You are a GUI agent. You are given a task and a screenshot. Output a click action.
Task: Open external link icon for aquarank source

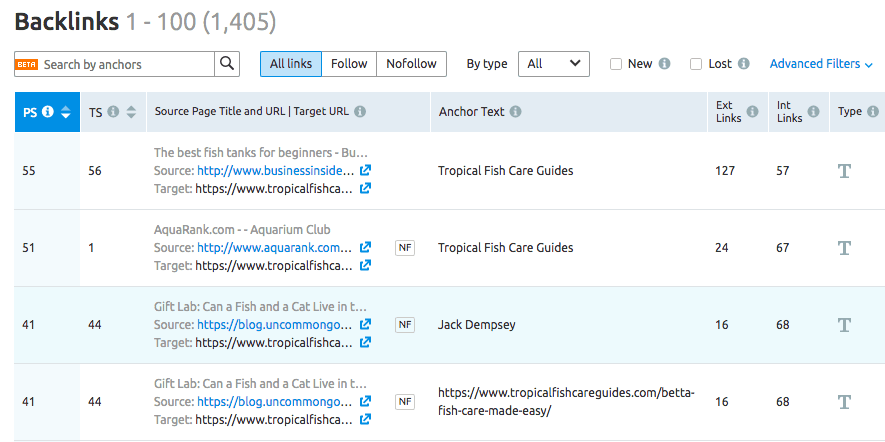click(x=366, y=248)
